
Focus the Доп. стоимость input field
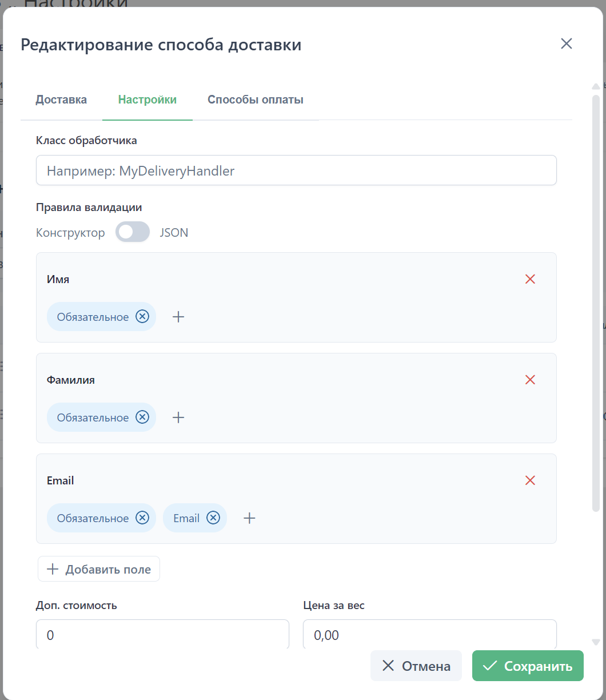[x=162, y=635]
